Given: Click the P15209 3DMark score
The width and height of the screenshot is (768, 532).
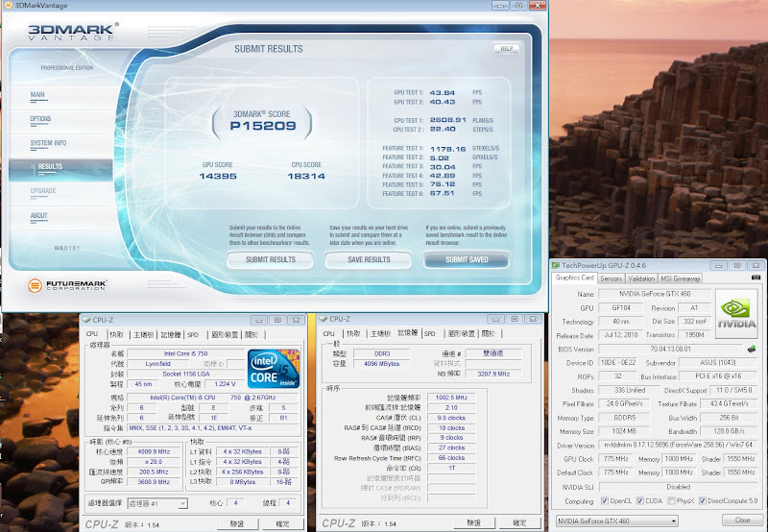Looking at the screenshot, I should 263,126.
